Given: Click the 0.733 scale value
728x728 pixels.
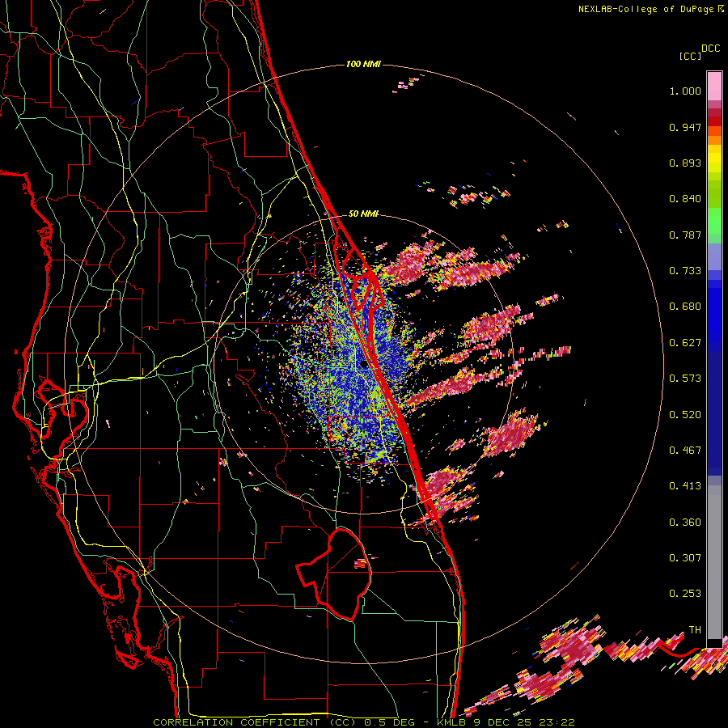Looking at the screenshot, I should click(x=685, y=271).
